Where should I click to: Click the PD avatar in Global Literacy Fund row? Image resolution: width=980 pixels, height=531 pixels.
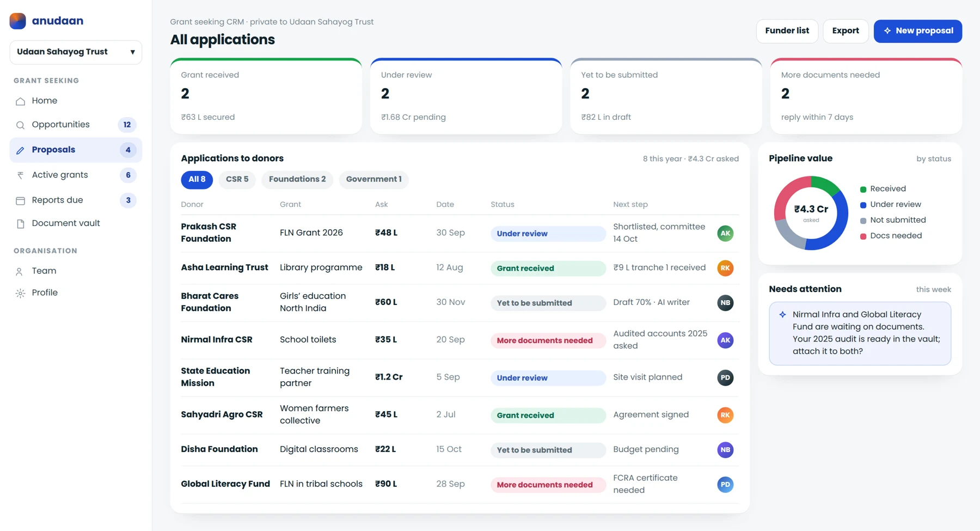725,485
